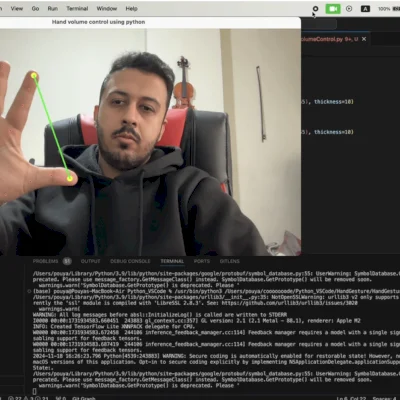Open the keyboard input source 'A' icon

click(x=365, y=9)
